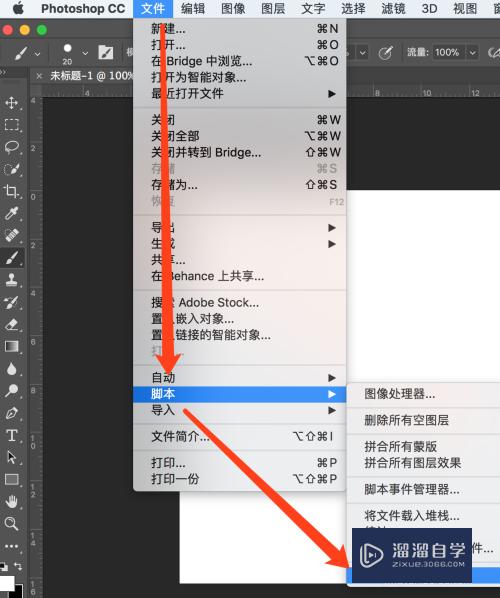
Task: Select the Move tool
Action: pos(11,103)
